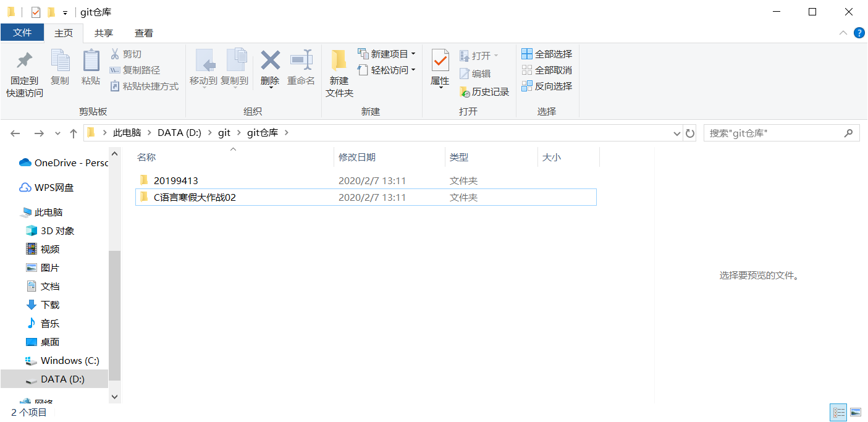Open 文档 documents in navigation pane

coord(43,287)
